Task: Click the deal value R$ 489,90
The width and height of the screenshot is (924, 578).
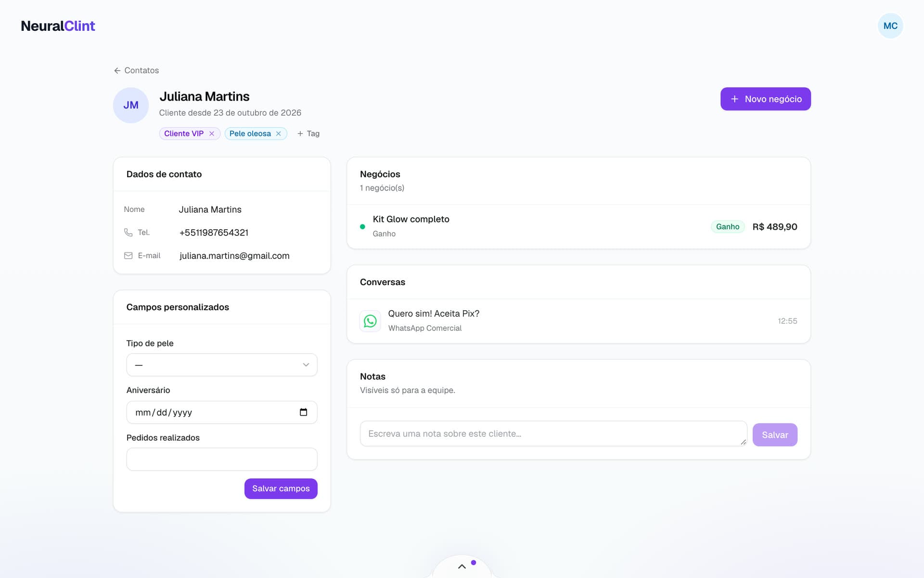Action: pos(775,226)
